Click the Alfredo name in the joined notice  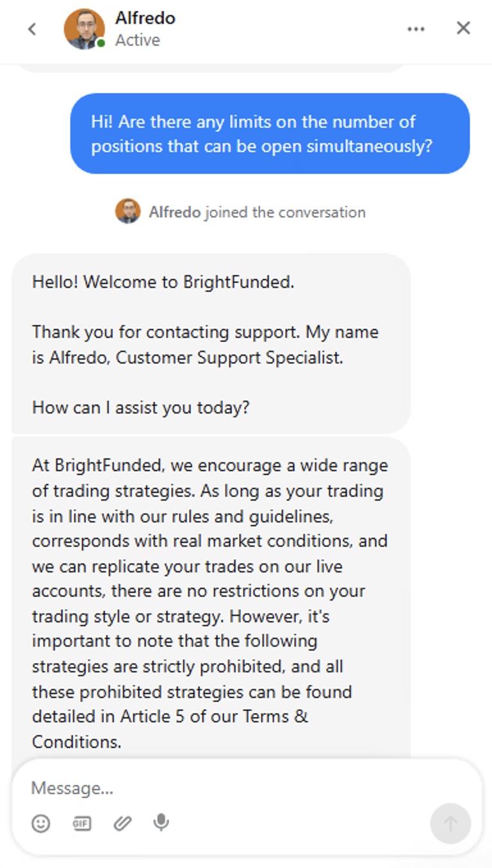point(175,212)
